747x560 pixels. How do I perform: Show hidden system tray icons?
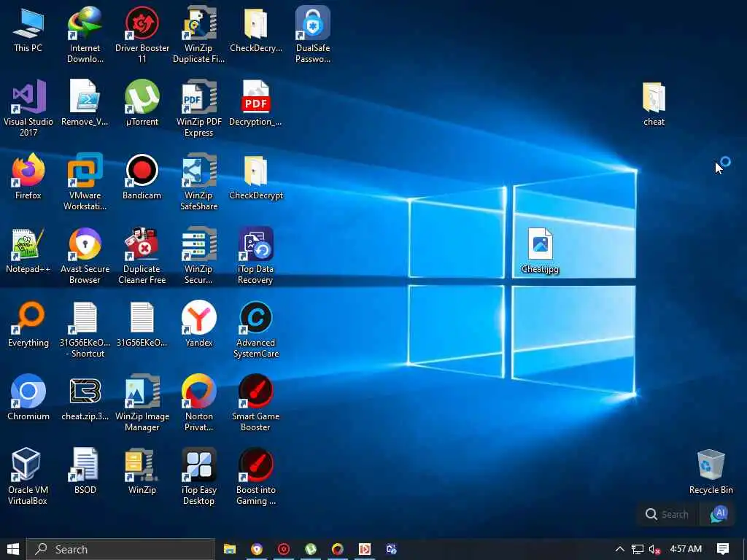click(x=620, y=549)
